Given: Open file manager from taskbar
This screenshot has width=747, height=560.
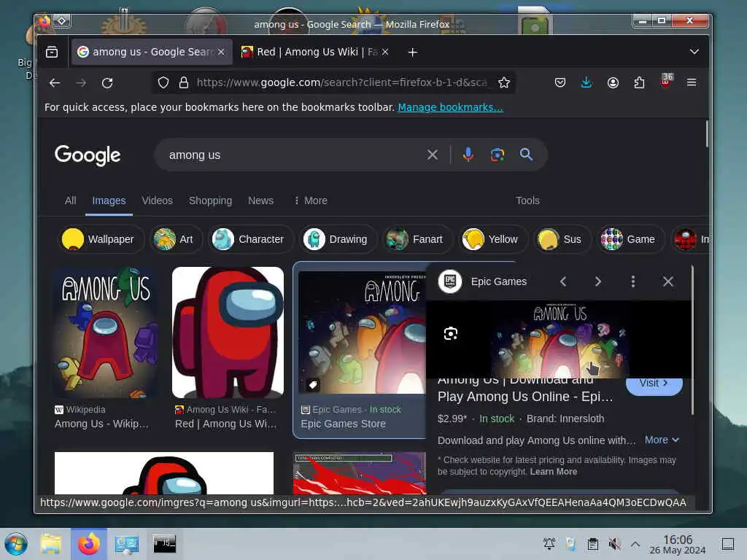Looking at the screenshot, I should [51, 544].
